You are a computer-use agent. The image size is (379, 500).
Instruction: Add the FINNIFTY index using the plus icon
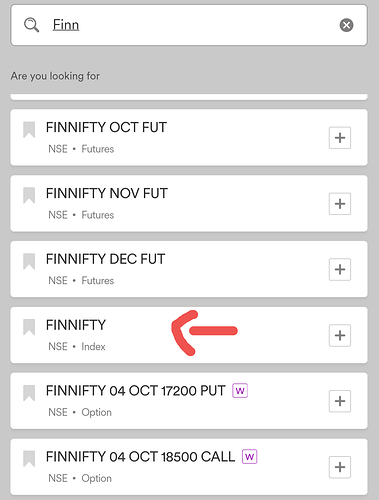coord(340,335)
